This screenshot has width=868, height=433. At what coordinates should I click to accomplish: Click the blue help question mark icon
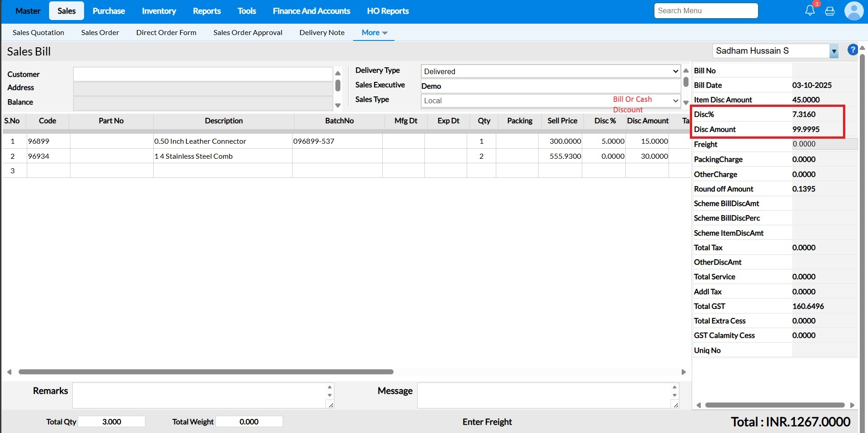(853, 50)
